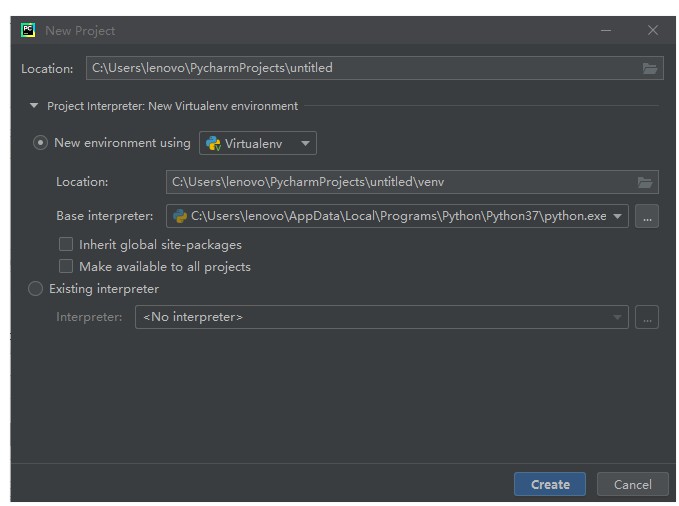Select the Existing interpreter radio button
This screenshot has height=506, width=679.
tap(36, 289)
